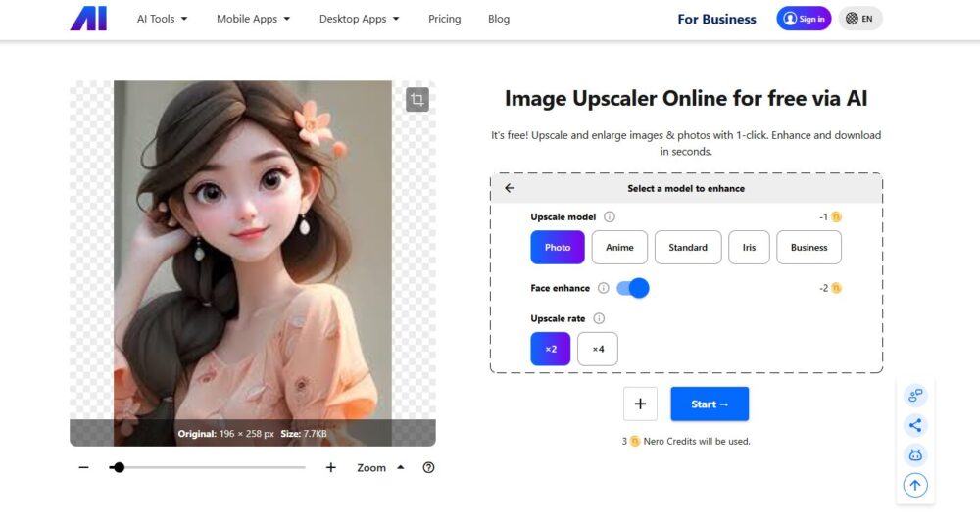Expand the Mobile Apps dropdown menu
Image resolution: width=980 pixels, height=523 pixels.
[x=253, y=19]
